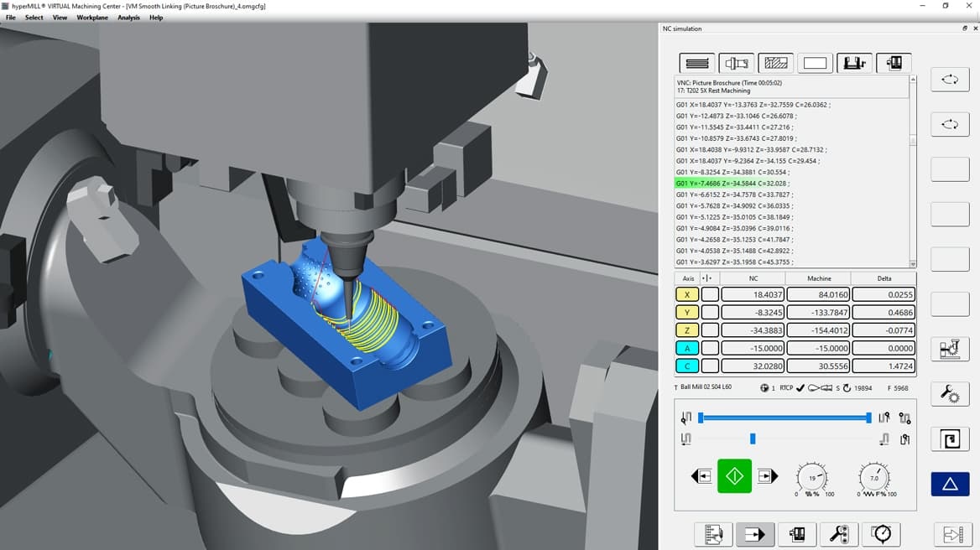Toggle the C axis display button
This screenshot has height=550, width=980.
click(685, 366)
